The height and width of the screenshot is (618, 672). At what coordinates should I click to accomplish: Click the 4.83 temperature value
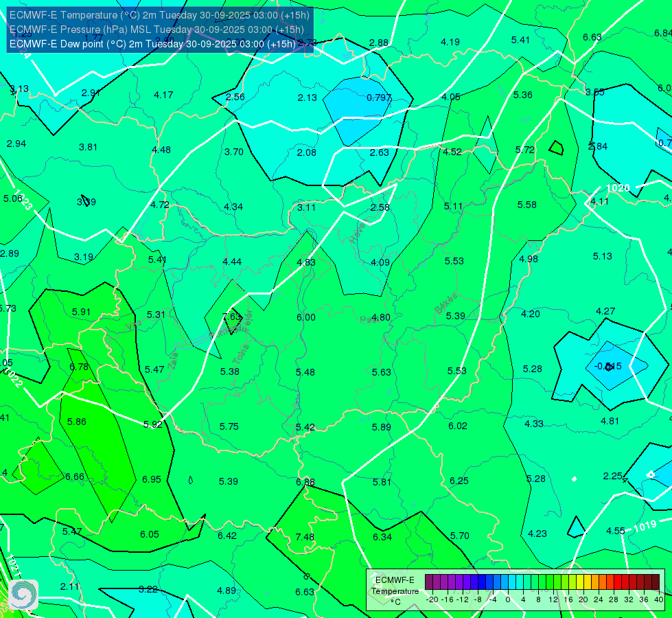coord(306,262)
